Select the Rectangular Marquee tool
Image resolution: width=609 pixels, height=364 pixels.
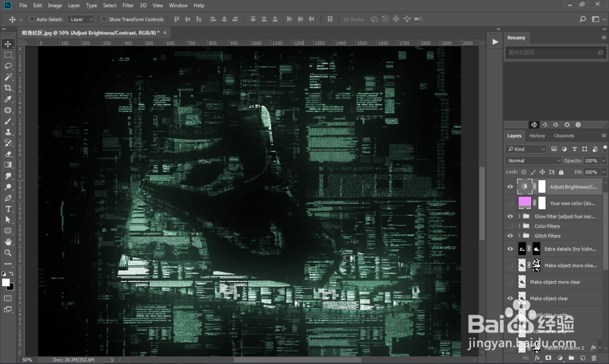click(8, 55)
